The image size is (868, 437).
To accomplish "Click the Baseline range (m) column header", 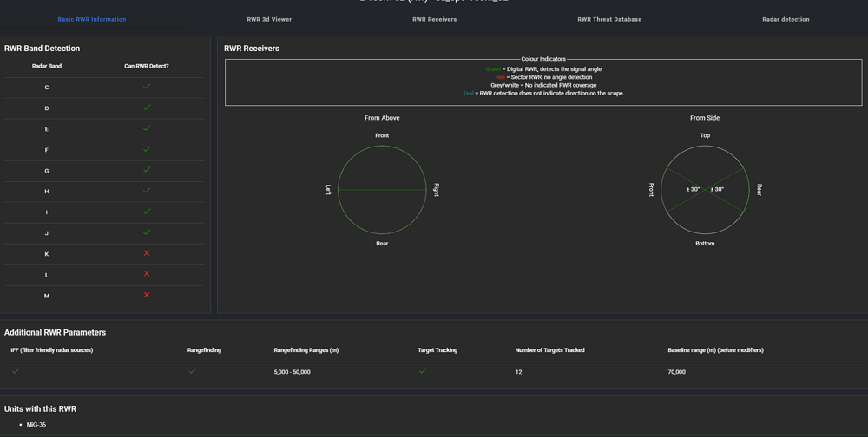I will click(716, 350).
